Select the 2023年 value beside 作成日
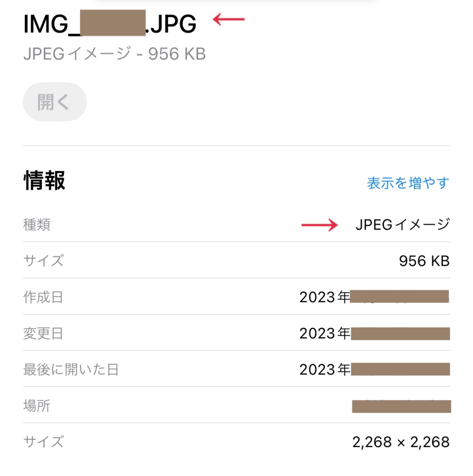The height and width of the screenshot is (476, 473). click(x=324, y=297)
